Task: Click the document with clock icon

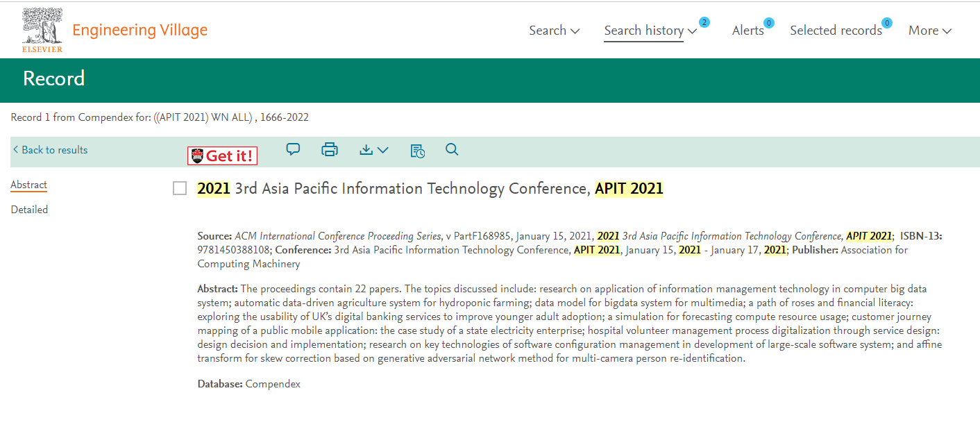Action: click(417, 150)
